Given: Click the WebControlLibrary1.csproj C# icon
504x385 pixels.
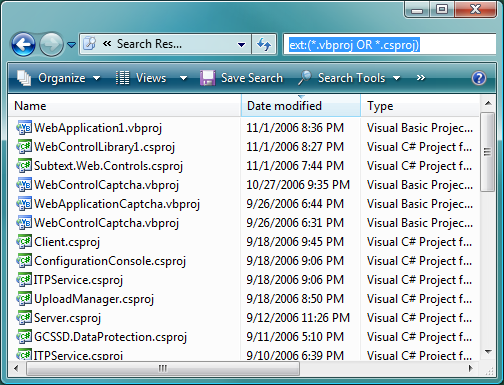Looking at the screenshot, I should [24, 147].
